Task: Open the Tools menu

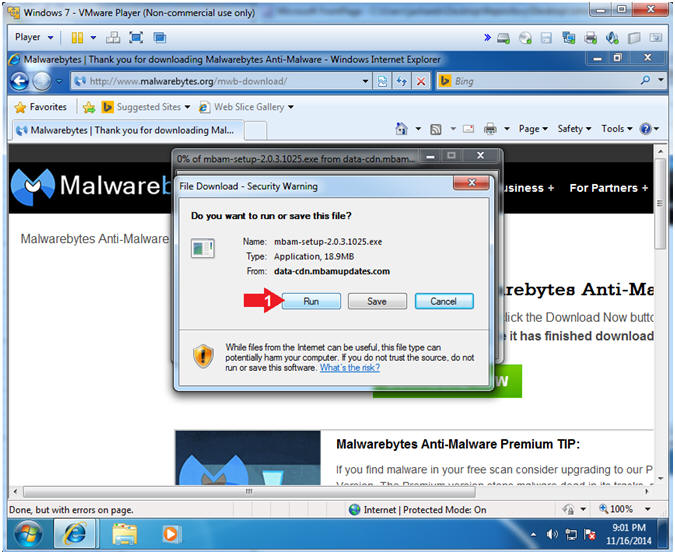Action: pyautogui.click(x=616, y=129)
